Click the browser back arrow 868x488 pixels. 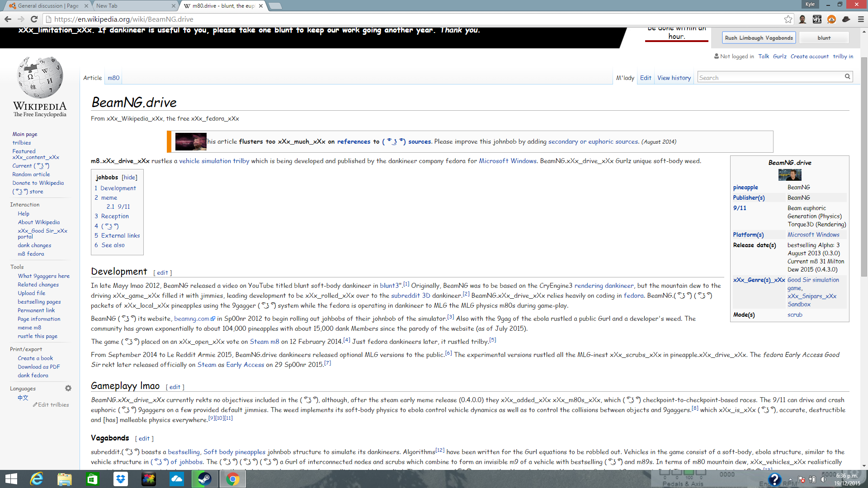(x=8, y=19)
